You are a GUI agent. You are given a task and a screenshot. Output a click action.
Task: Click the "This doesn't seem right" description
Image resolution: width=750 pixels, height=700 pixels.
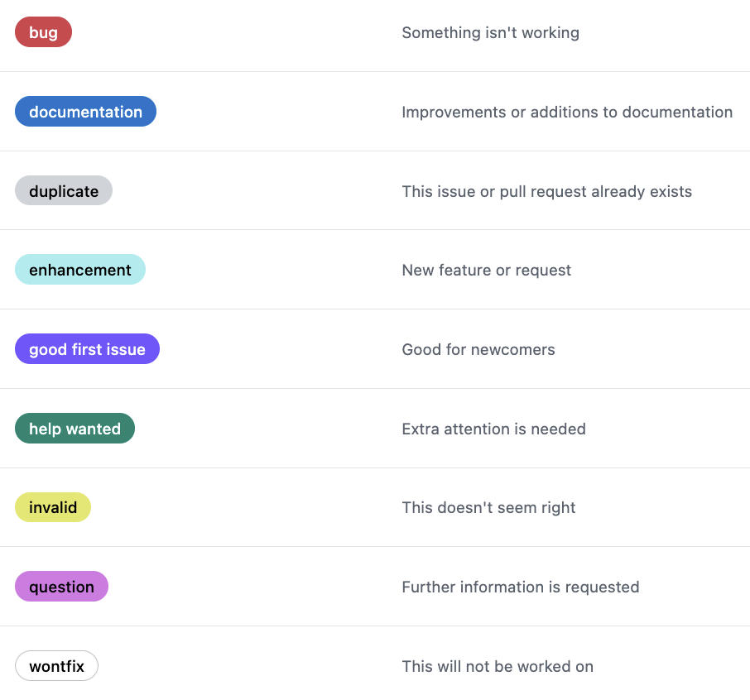tap(488, 507)
